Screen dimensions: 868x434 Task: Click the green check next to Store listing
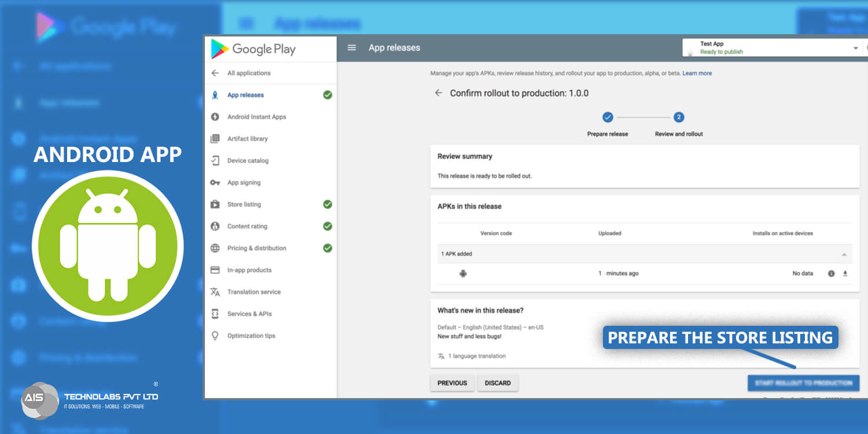[x=328, y=204]
